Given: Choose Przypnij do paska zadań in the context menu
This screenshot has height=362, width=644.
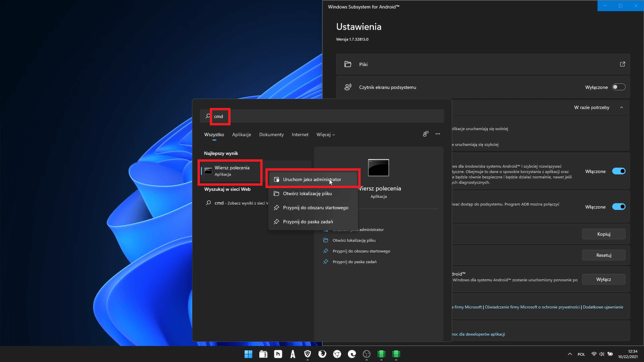Looking at the screenshot, I should tap(313, 222).
